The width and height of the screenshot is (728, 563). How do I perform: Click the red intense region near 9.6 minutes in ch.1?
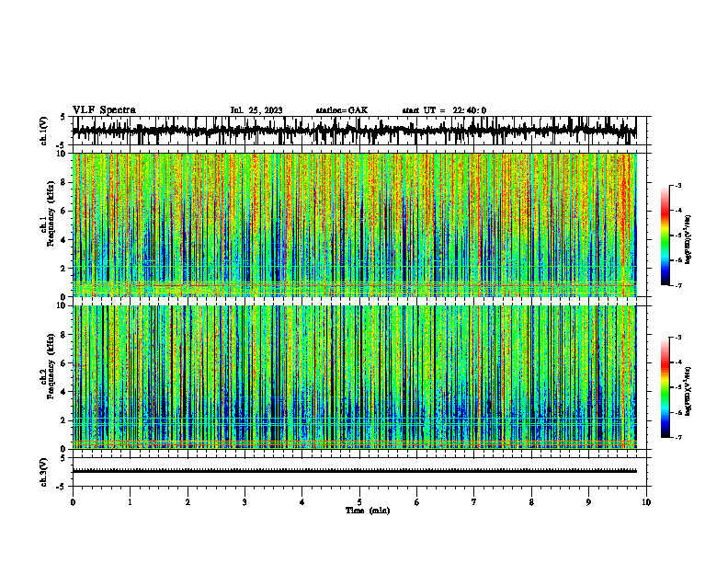click(627, 200)
